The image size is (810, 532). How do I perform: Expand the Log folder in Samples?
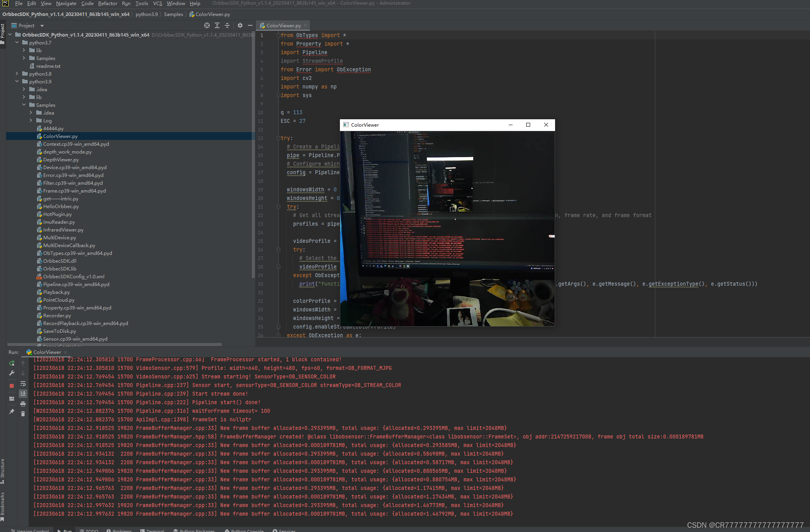point(31,120)
